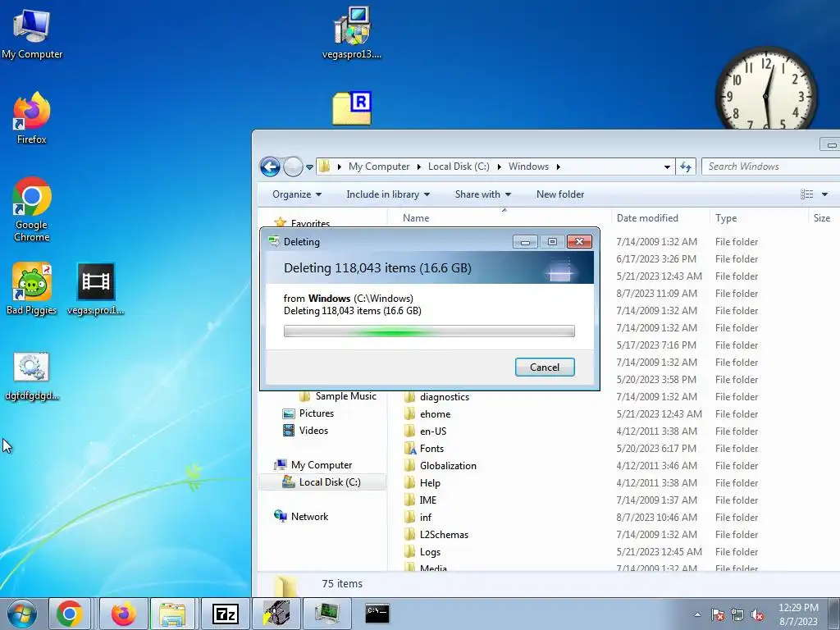Select Pictures library in sidebar
The image size is (840, 630).
coord(308,413)
